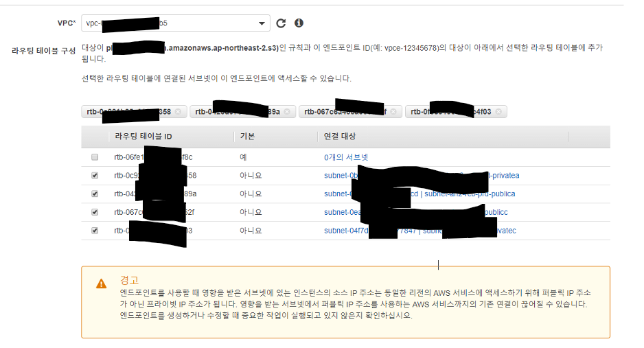Viewport: 644px width, 348px height.
Task: Uncheck the rtb-0c9 route table row
Action: click(95, 176)
